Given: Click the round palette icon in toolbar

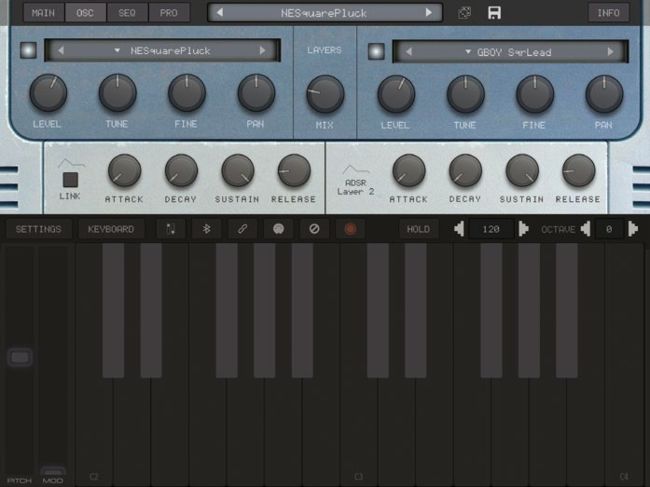Looking at the screenshot, I should [x=277, y=229].
